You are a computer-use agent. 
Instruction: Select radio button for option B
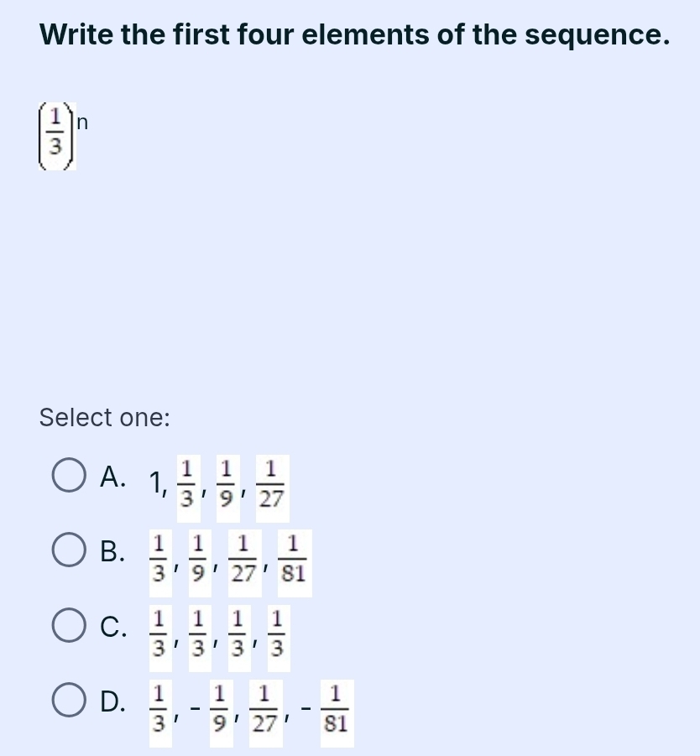click(70, 551)
